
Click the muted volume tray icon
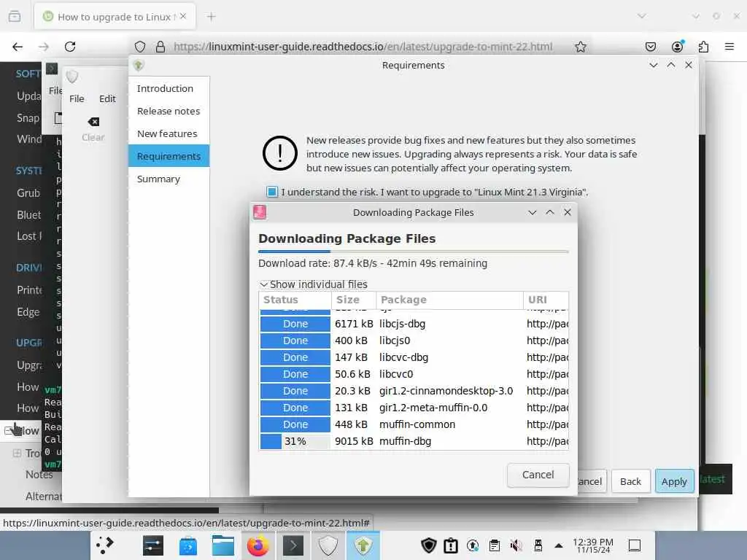tap(516, 545)
